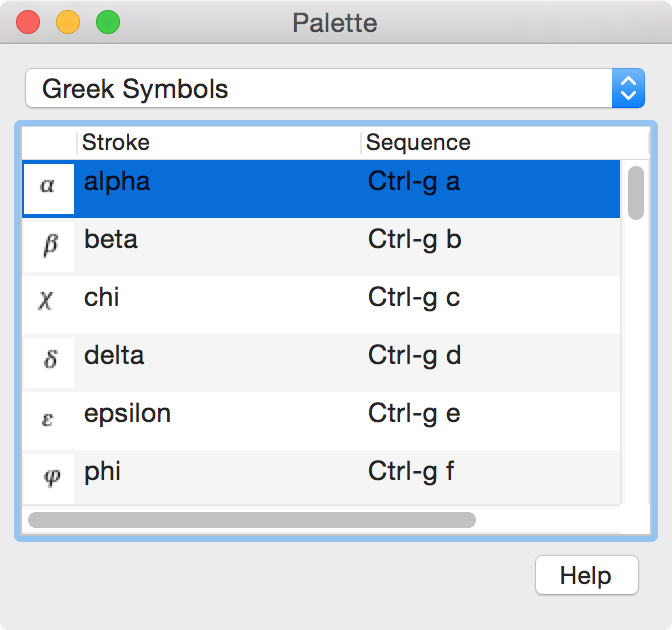This screenshot has height=630, width=672.
Task: Select the epsilon symbol icon
Action: click(48, 420)
